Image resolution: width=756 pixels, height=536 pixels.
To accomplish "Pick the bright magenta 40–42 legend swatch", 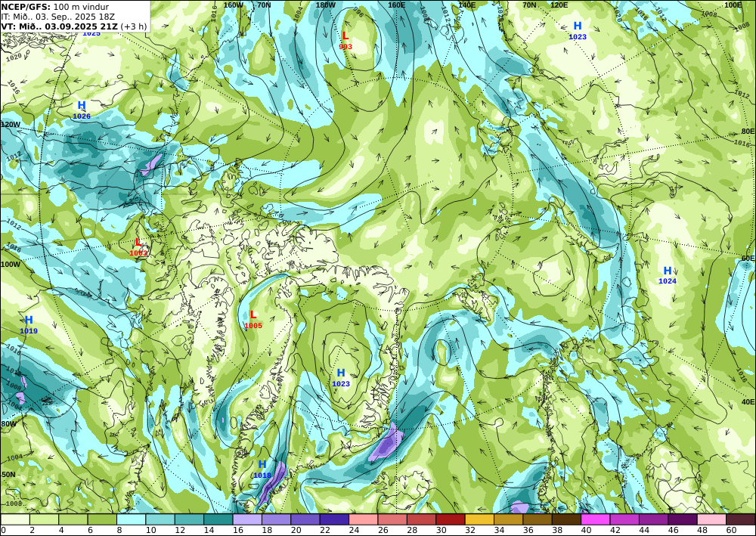I will point(596,519).
